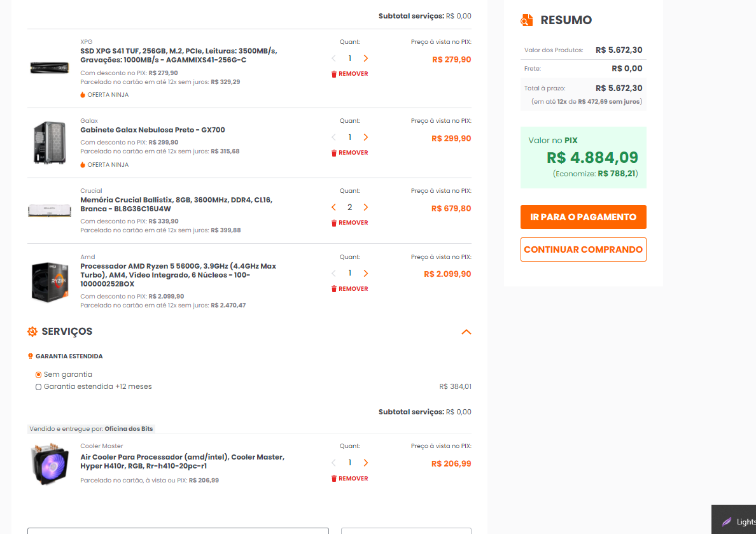Decrease quantity of Processador AMD Ryzen 5 5600G
This screenshot has width=756, height=534.
point(333,274)
